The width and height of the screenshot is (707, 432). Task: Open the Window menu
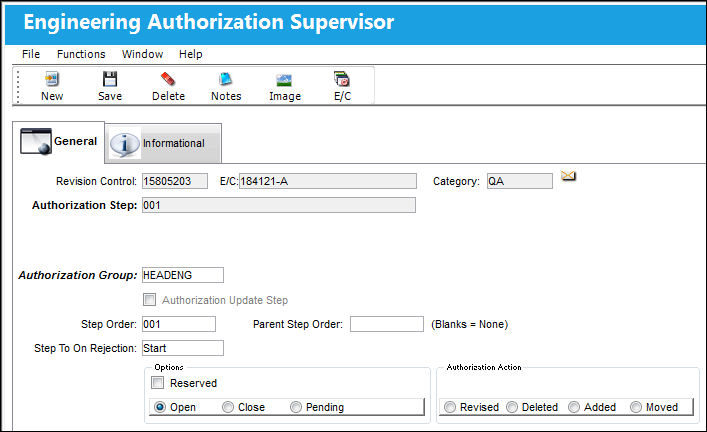[x=142, y=54]
